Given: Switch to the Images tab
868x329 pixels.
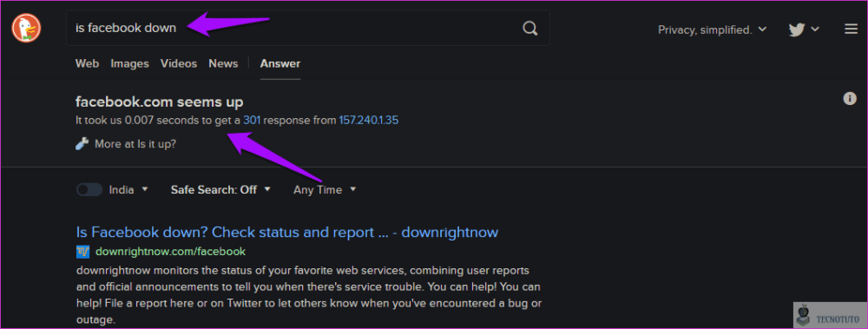Looking at the screenshot, I should pyautogui.click(x=129, y=63).
